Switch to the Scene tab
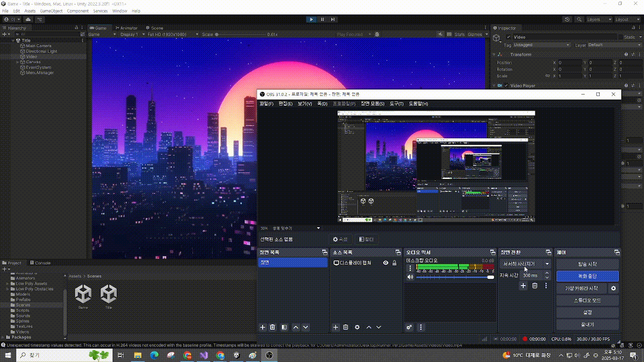644x362 pixels. pos(155,28)
